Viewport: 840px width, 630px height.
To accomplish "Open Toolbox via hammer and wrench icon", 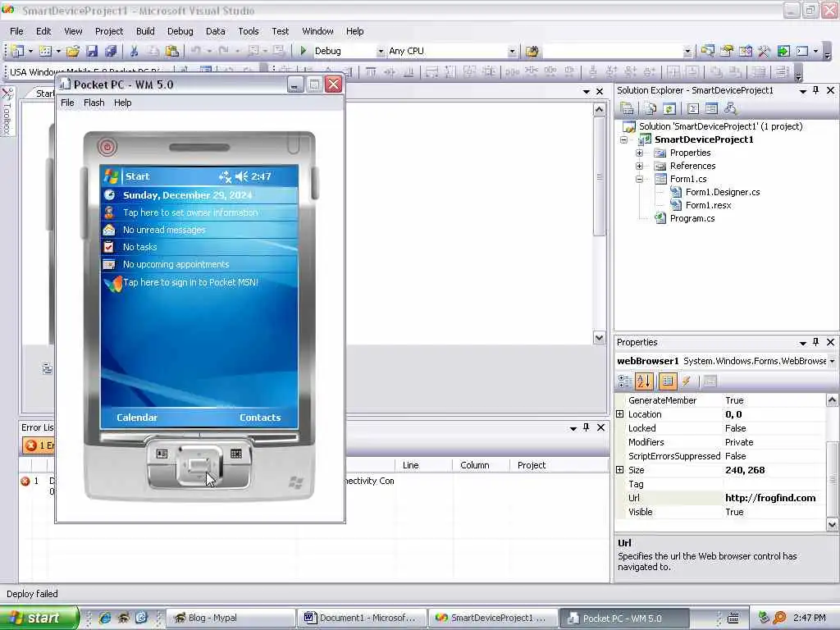I will click(x=765, y=51).
